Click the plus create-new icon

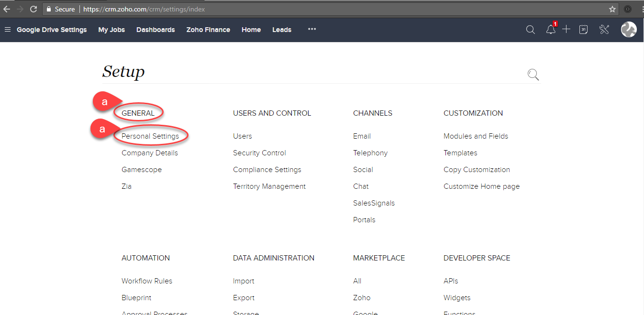(x=566, y=29)
